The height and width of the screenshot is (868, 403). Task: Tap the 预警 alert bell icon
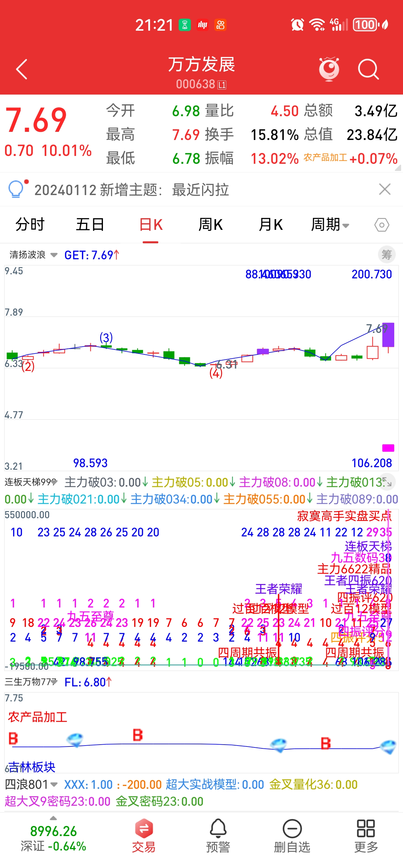click(218, 835)
